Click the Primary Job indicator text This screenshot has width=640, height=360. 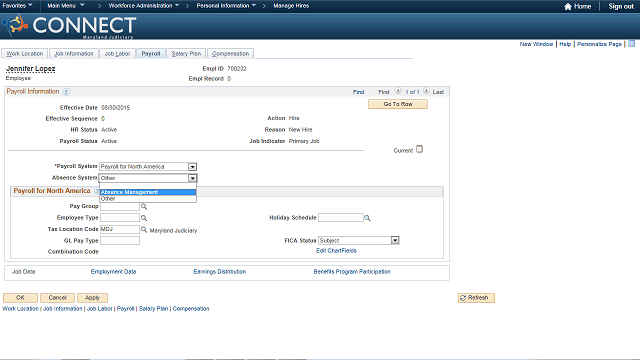304,141
